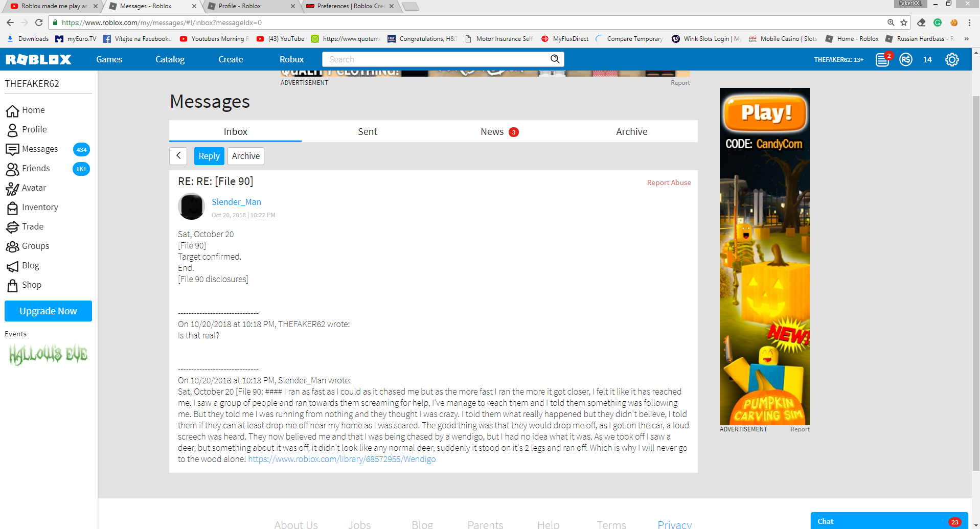980x529 pixels.
Task: Open Shop in the sidebar
Action: pyautogui.click(x=24, y=285)
